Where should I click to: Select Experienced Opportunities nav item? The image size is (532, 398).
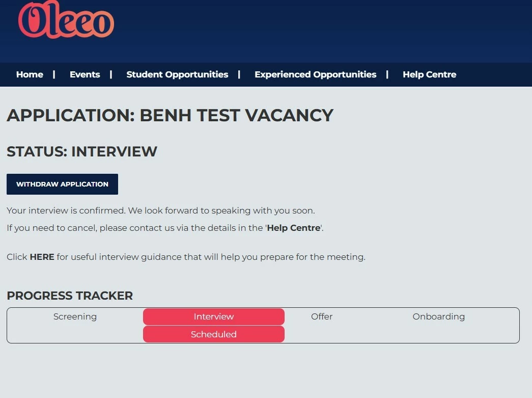pyautogui.click(x=315, y=74)
